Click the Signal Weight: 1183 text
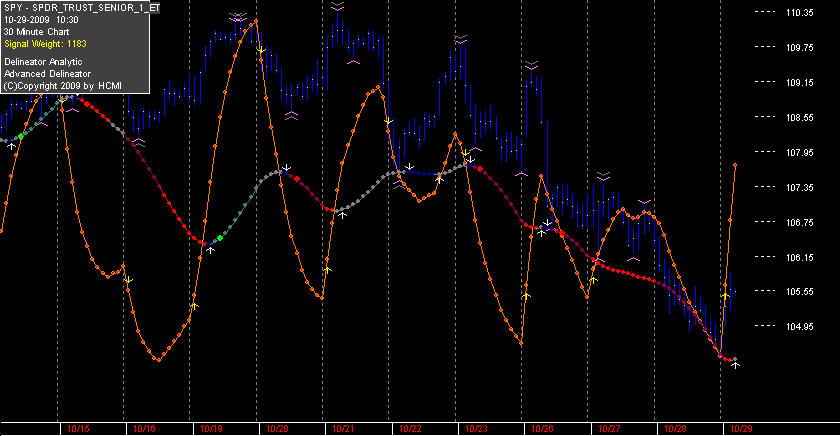The height and width of the screenshot is (436, 840). coord(46,44)
